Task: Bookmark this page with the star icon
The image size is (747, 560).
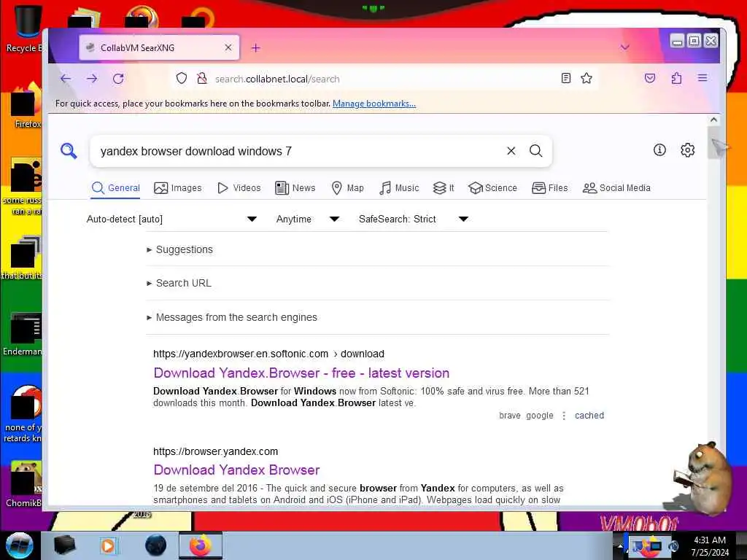Action: click(587, 78)
